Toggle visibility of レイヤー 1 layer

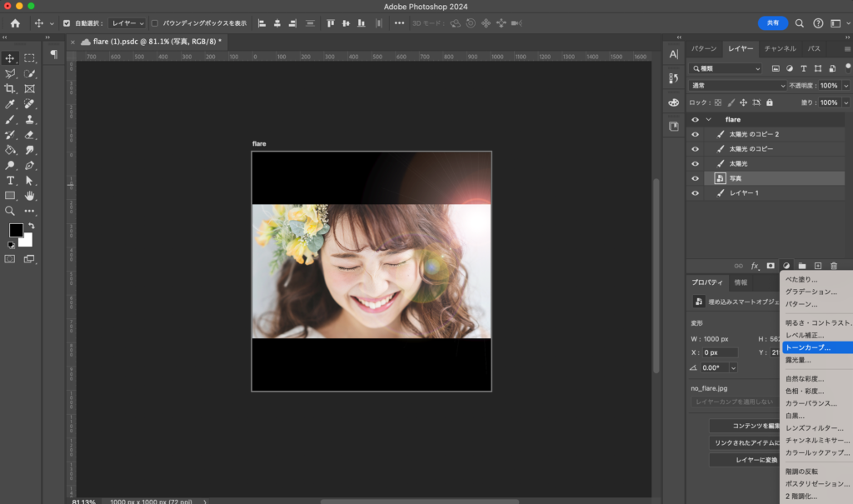click(695, 193)
